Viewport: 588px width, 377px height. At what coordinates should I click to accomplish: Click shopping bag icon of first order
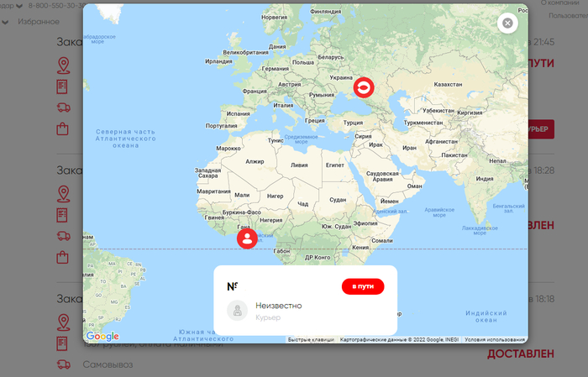(62, 129)
